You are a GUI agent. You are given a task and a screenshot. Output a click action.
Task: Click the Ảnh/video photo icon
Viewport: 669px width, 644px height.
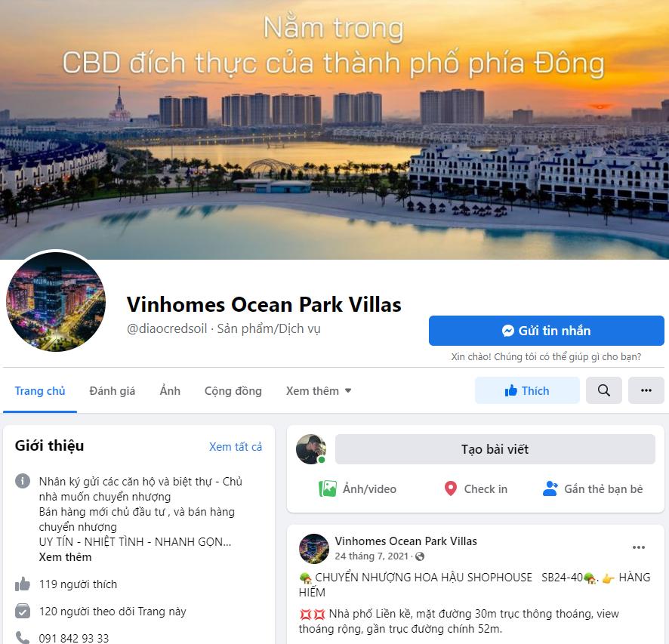click(x=327, y=488)
